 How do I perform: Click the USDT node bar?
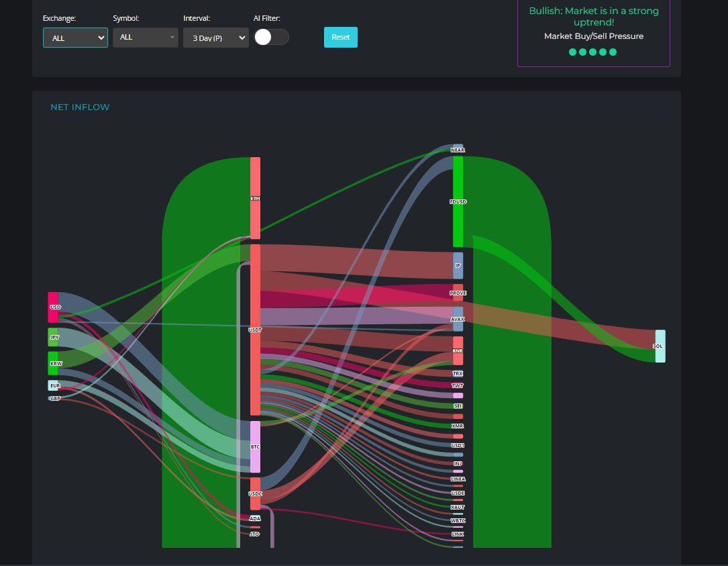pos(255,330)
